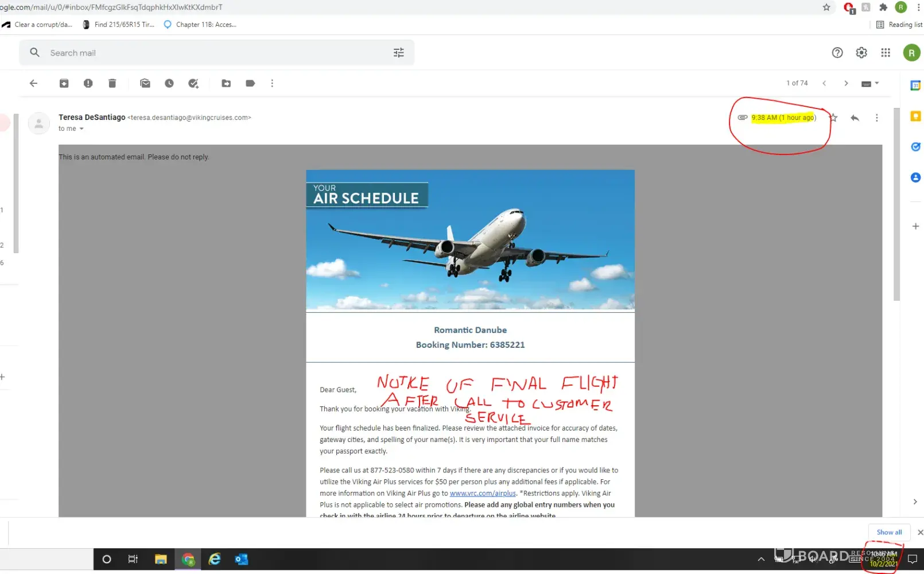Open Google Contacts side panel
The height and width of the screenshot is (574, 924).
[x=915, y=177]
